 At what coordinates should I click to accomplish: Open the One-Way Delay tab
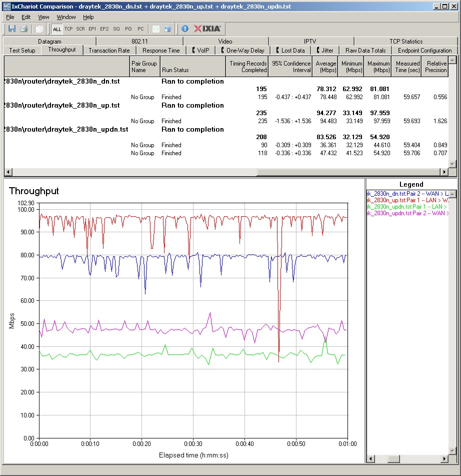point(242,51)
